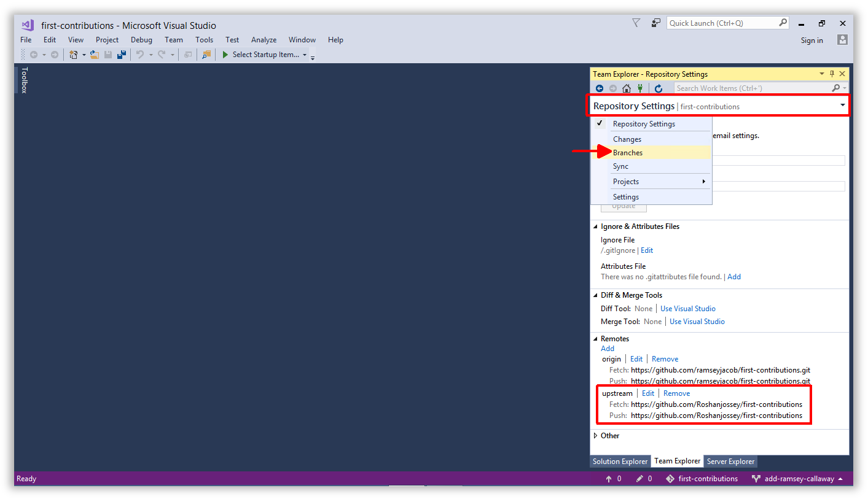Open the Analyze menu
The height and width of the screenshot is (499, 868).
coord(264,40)
